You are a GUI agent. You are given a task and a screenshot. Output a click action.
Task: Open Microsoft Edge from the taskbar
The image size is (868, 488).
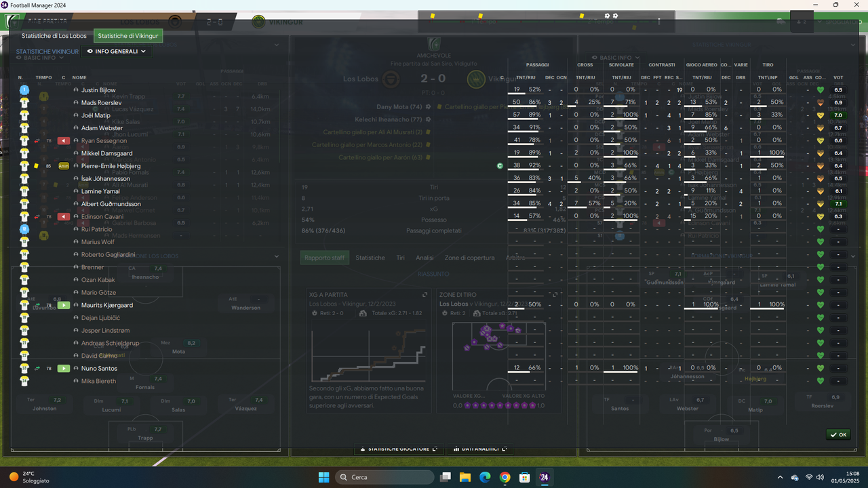tap(485, 477)
